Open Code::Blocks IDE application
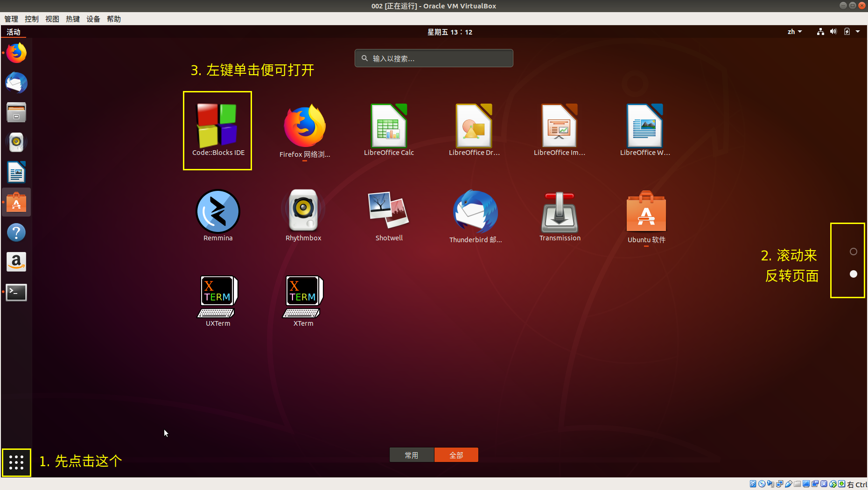The width and height of the screenshot is (868, 490). [217, 127]
